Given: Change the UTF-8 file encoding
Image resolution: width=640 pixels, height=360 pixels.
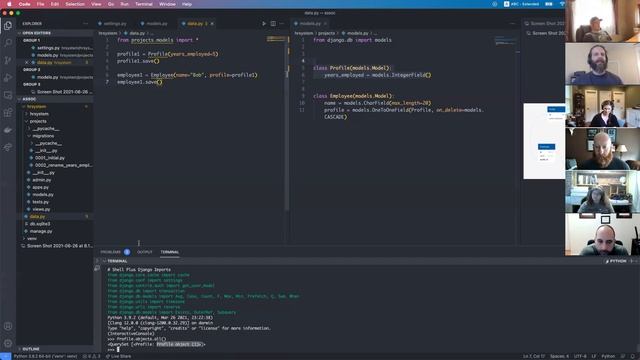Looking at the screenshot, I should 580,356.
